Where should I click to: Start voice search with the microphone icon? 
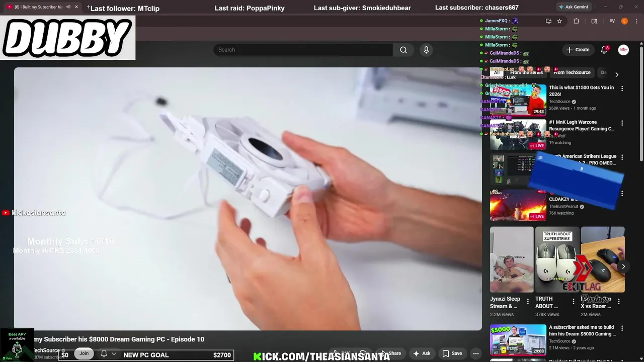pyautogui.click(x=426, y=50)
